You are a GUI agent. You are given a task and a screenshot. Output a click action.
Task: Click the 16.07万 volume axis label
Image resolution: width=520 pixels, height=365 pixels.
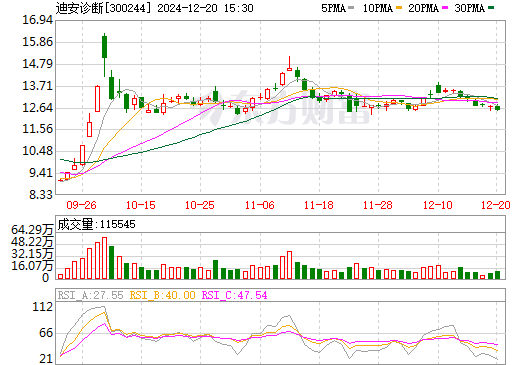coord(32,266)
